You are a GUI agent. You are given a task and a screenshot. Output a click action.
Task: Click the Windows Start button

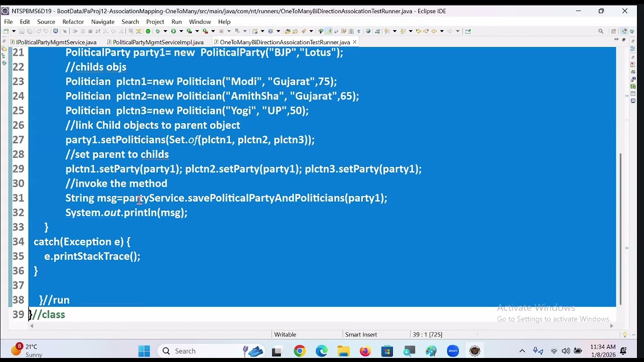(144, 351)
